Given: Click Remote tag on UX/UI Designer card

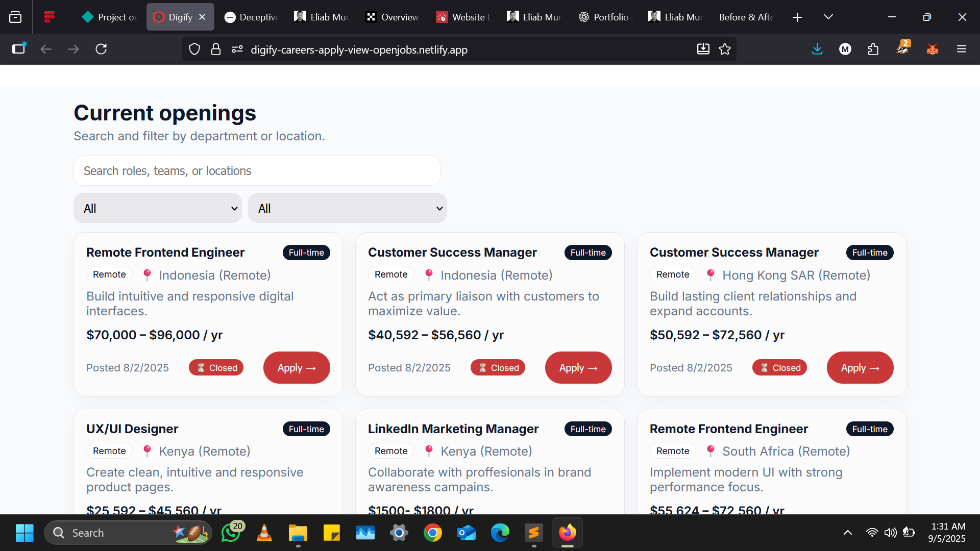Looking at the screenshot, I should (x=109, y=451).
